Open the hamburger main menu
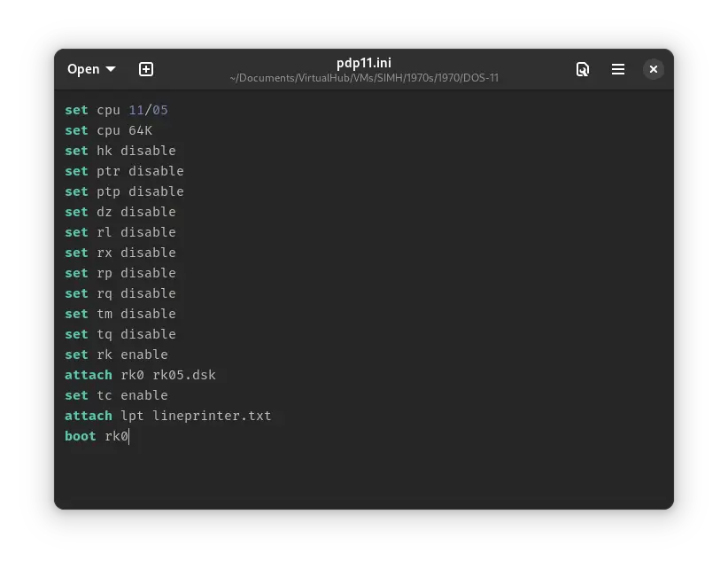728x569 pixels. [x=618, y=68]
